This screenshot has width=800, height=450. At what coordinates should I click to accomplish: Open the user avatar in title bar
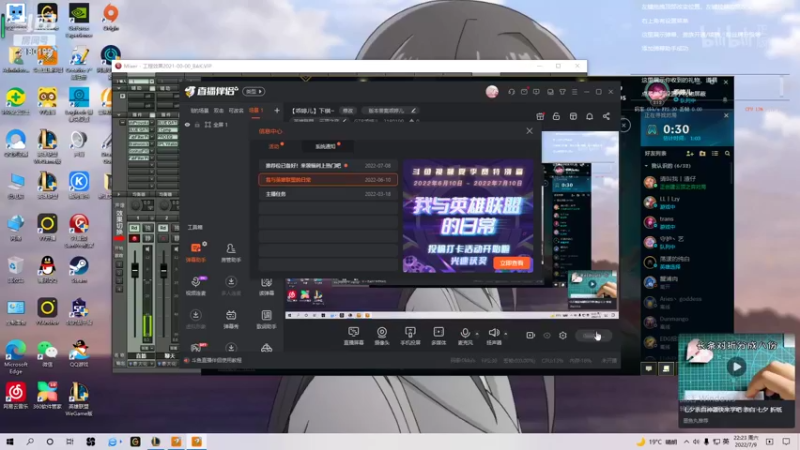point(492,91)
